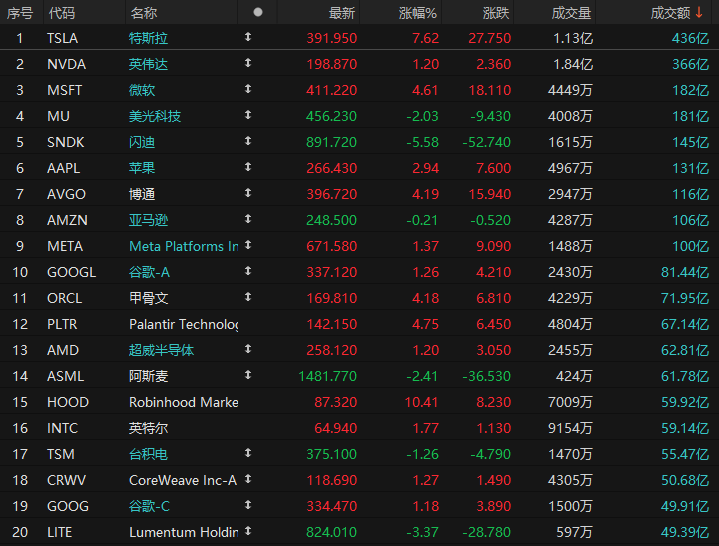This screenshot has width=719, height=546.
Task: Select the Lumentum Holdin name cell
Action: click(183, 532)
